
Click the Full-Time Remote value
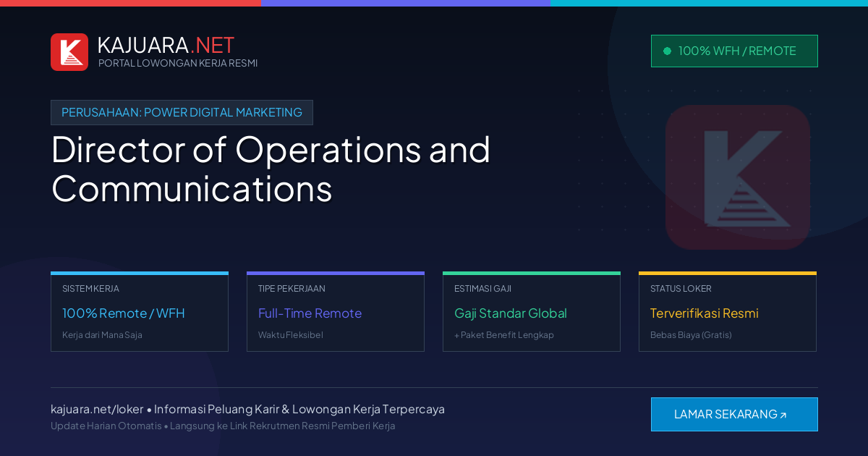pyautogui.click(x=310, y=313)
